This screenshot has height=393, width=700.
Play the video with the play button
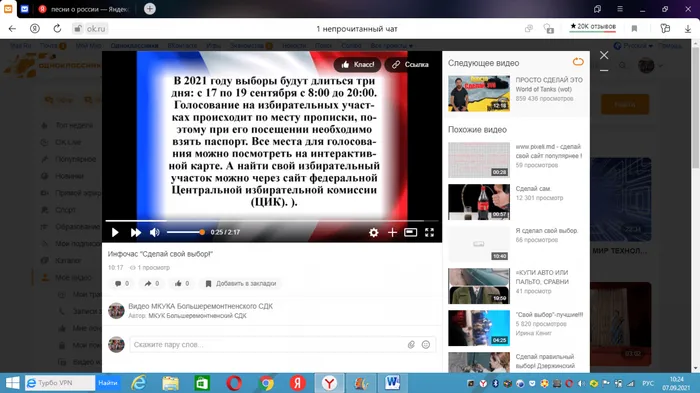pyautogui.click(x=115, y=232)
